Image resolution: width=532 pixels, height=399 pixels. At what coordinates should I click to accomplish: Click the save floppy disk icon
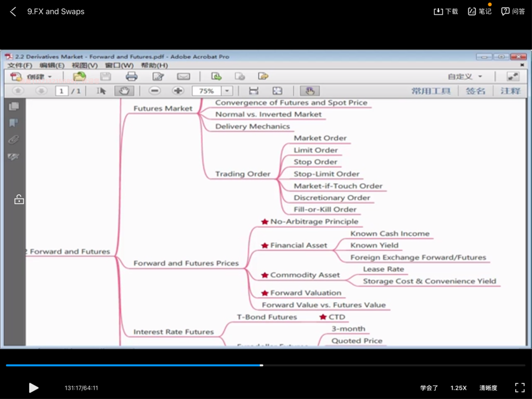coord(105,76)
